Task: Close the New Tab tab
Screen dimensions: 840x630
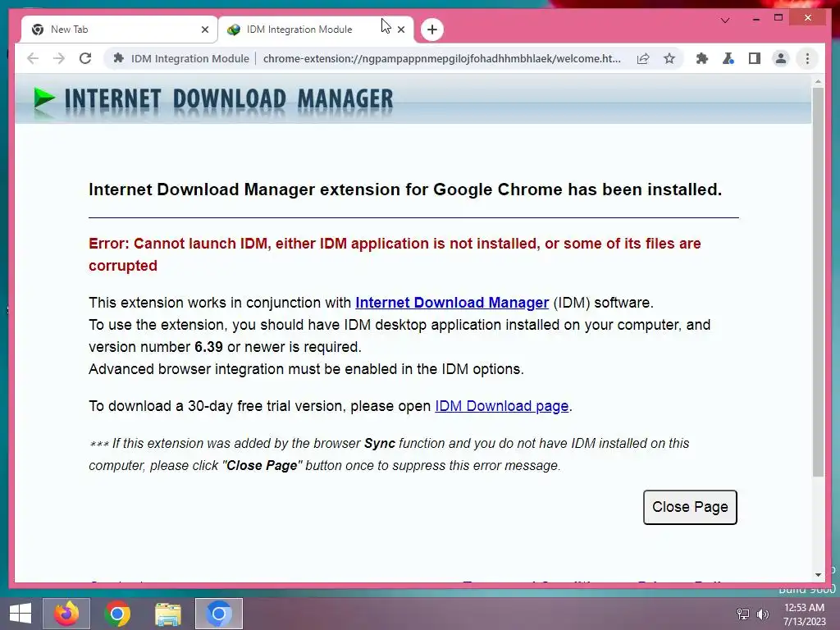Action: pos(204,30)
